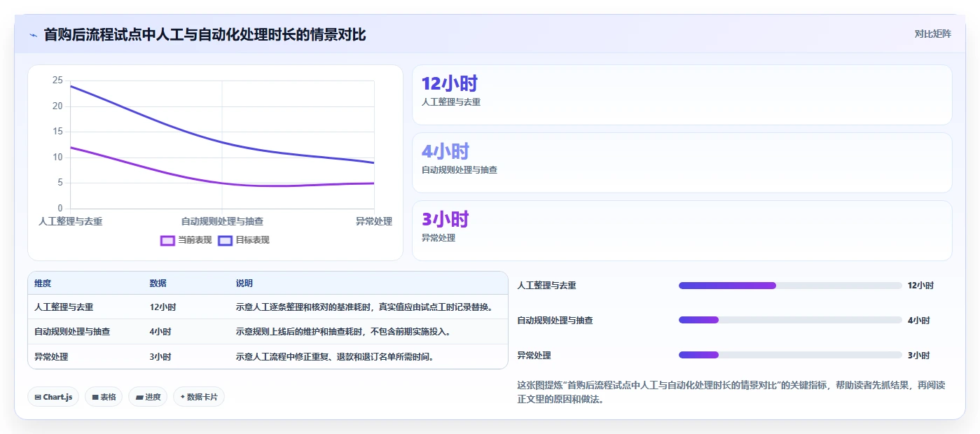Select the 自动规则处理与抽查 table row cell
The image size is (980, 434).
click(x=72, y=332)
